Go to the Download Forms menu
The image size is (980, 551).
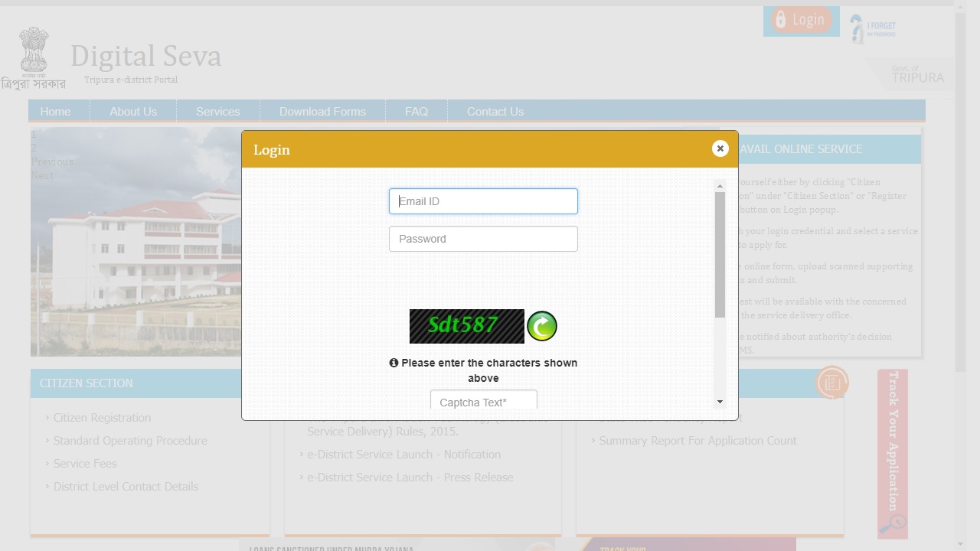tap(322, 112)
